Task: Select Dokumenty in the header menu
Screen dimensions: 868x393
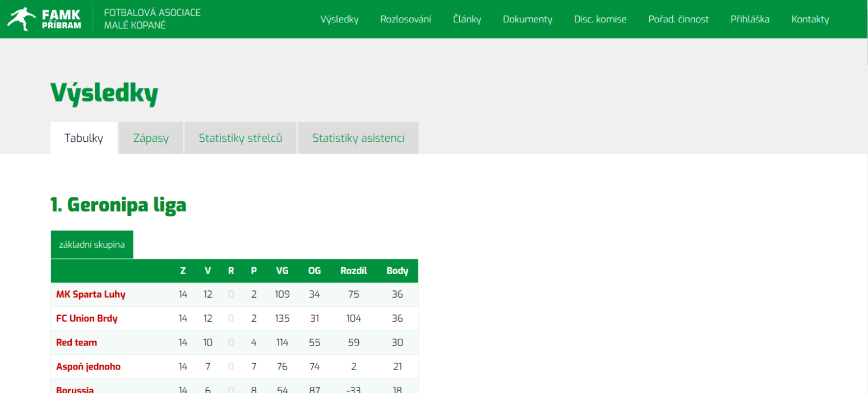Action: [x=527, y=19]
